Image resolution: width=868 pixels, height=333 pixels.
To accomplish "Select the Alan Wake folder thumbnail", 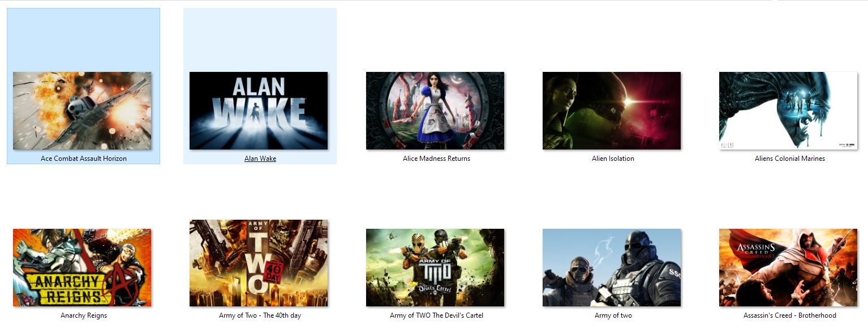I will [259, 110].
